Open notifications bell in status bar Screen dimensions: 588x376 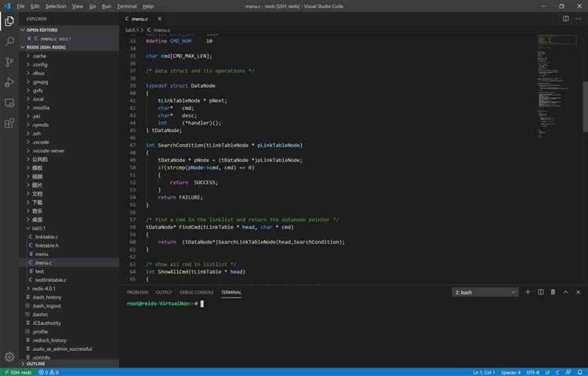[579, 372]
